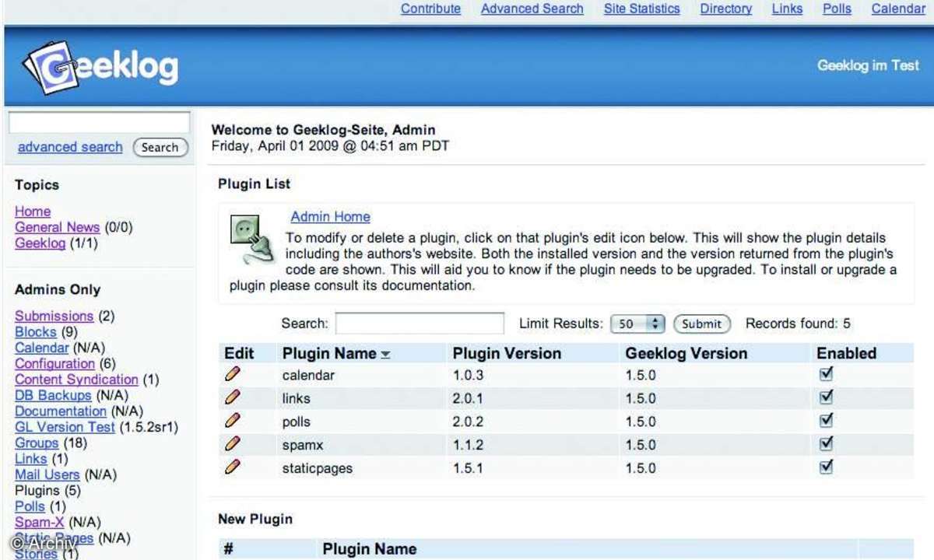Disable the calendar plugin checkbox
The width and height of the screenshot is (934, 560).
tap(827, 374)
